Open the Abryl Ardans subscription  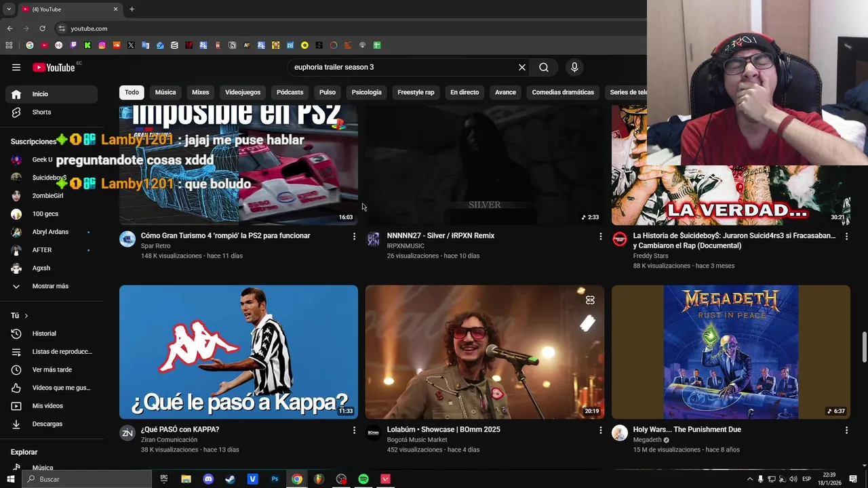(x=52, y=232)
